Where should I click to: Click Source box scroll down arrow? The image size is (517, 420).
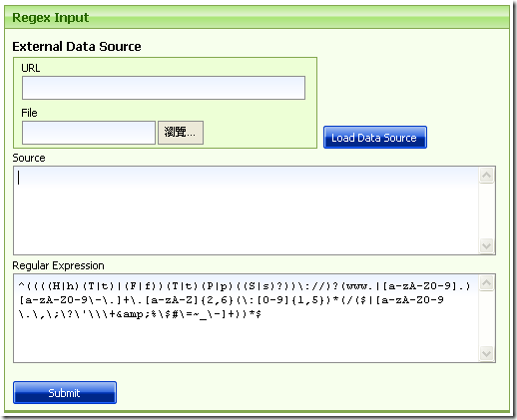pyautogui.click(x=486, y=245)
